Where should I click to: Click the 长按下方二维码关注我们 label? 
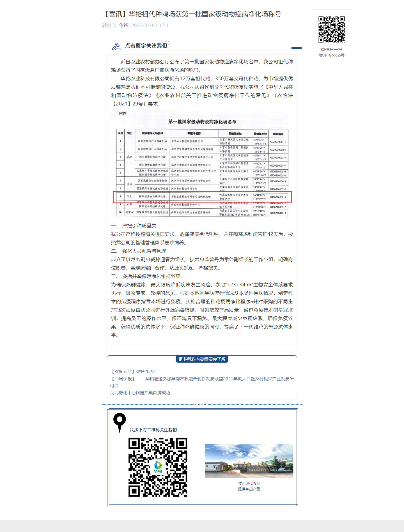pyautogui.click(x=153, y=430)
